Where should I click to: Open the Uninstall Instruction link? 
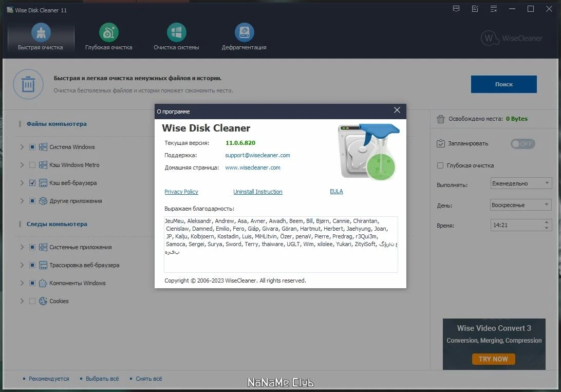pos(257,192)
